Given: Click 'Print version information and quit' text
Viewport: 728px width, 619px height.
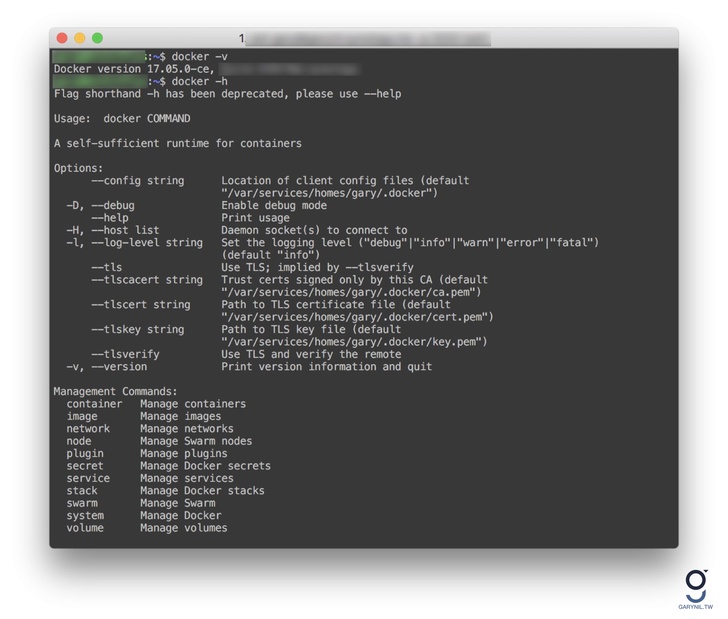Looking at the screenshot, I should click(326, 367).
